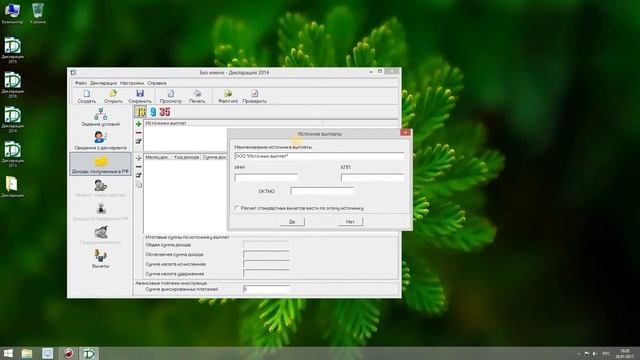Open File Explorer from the taskbar

point(27,353)
